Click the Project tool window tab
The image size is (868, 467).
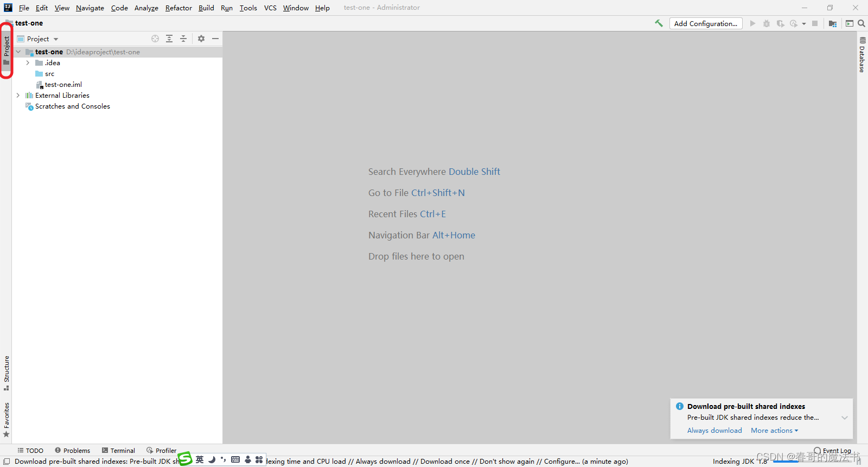[x=7, y=51]
